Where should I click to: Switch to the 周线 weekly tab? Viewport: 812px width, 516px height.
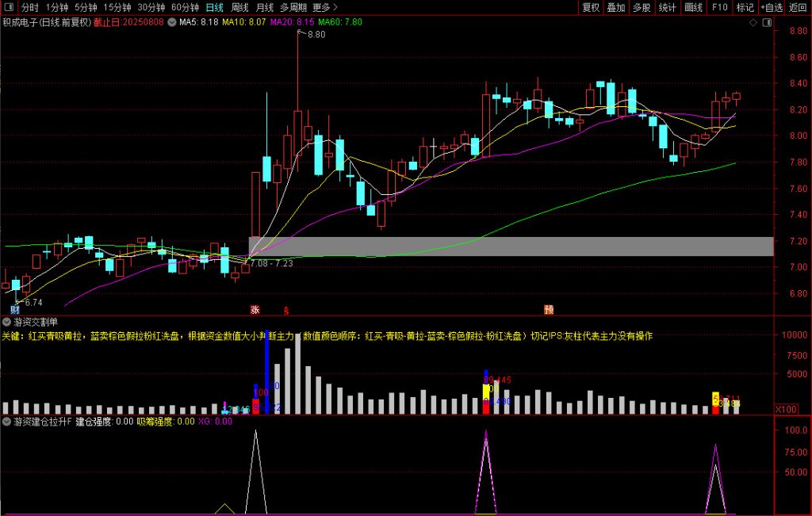pos(239,7)
